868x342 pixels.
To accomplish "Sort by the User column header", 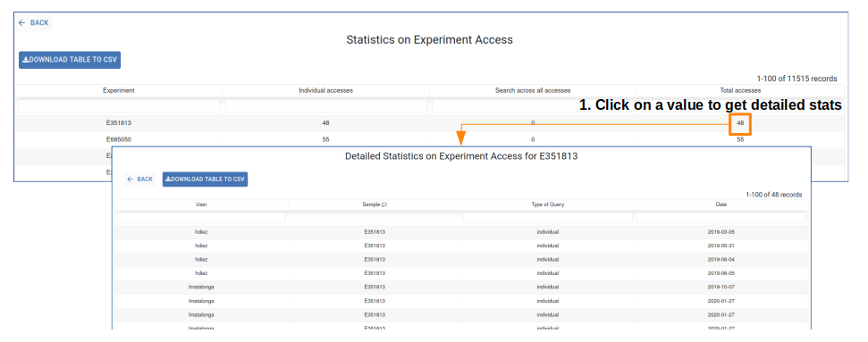I will point(201,204).
